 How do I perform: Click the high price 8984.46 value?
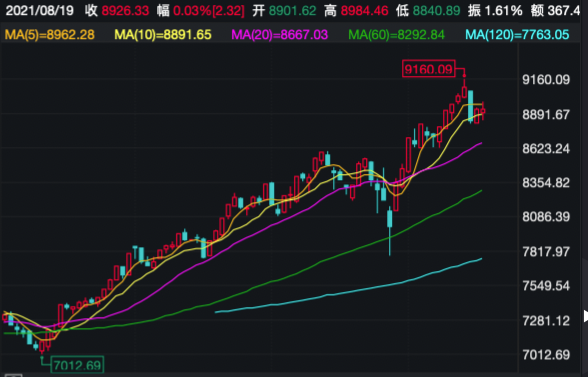coord(364,11)
